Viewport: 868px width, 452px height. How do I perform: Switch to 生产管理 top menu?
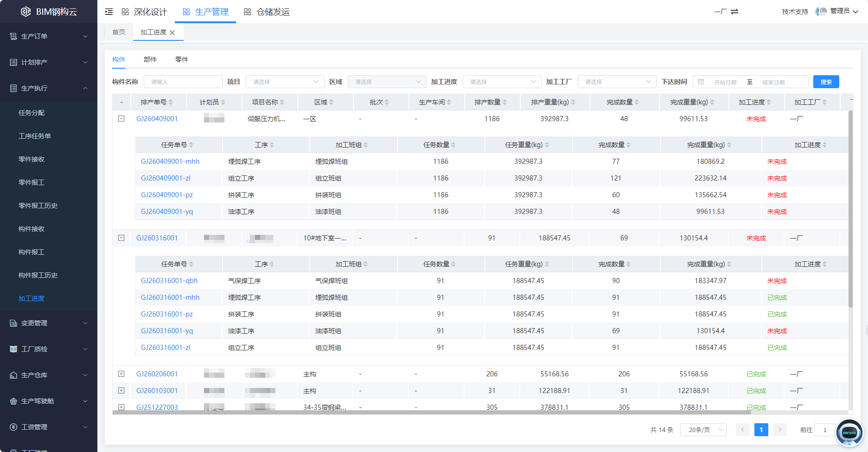point(205,12)
